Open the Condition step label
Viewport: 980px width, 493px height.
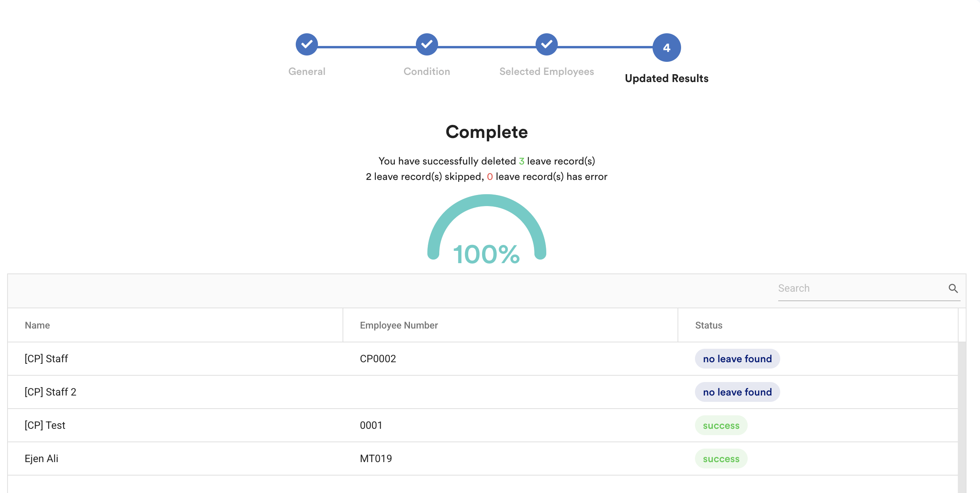tap(427, 71)
